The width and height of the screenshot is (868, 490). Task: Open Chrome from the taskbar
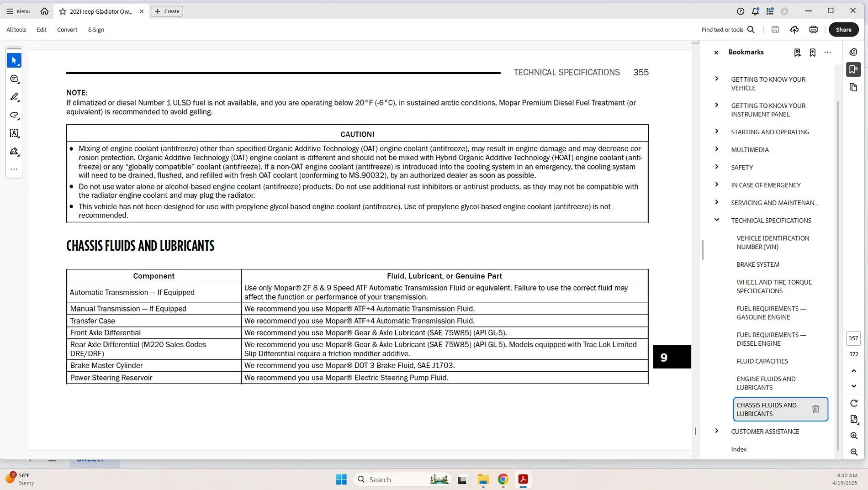[503, 479]
